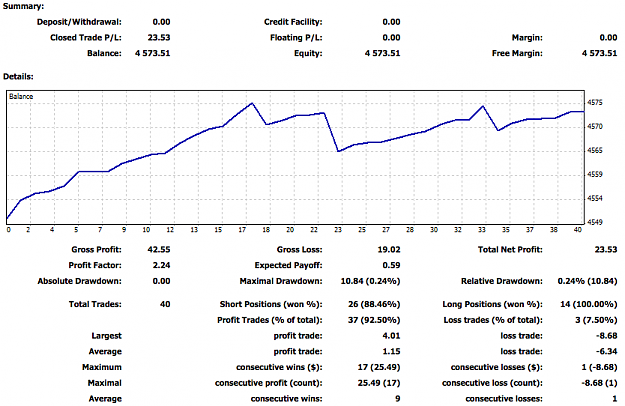This screenshot has height=406, width=625.
Task: Click the "Floating P/L:" label
Action: (296, 38)
